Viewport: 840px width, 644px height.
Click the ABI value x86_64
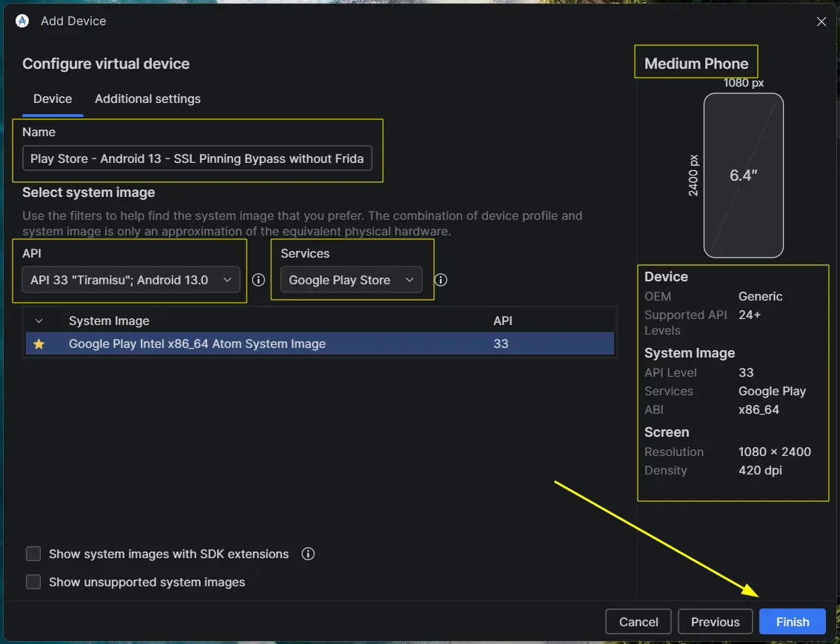point(759,409)
